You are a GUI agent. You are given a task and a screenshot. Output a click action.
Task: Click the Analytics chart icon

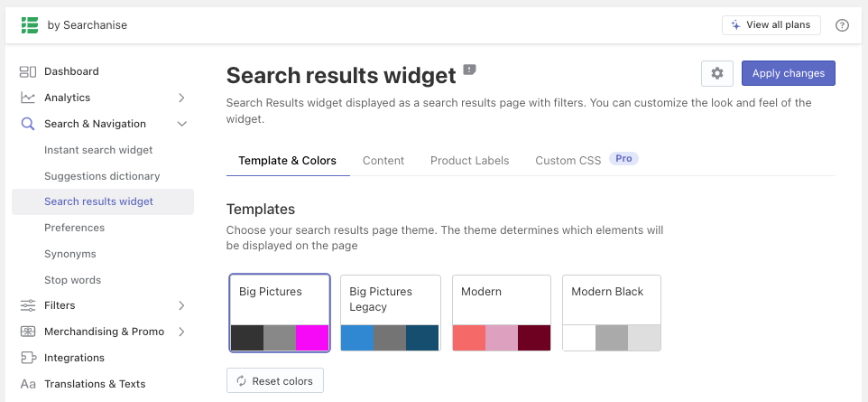pos(28,98)
